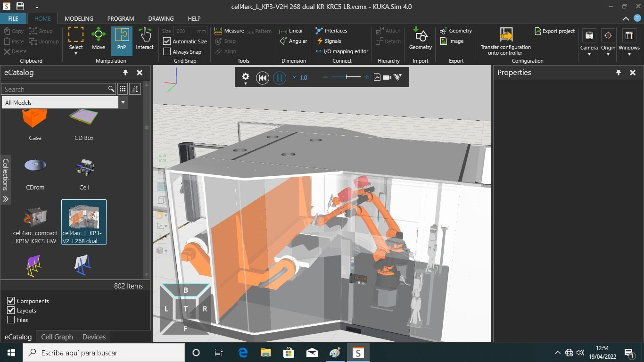Change eCatalog sort order
Viewport: 644px width, 362px height.
click(x=135, y=89)
